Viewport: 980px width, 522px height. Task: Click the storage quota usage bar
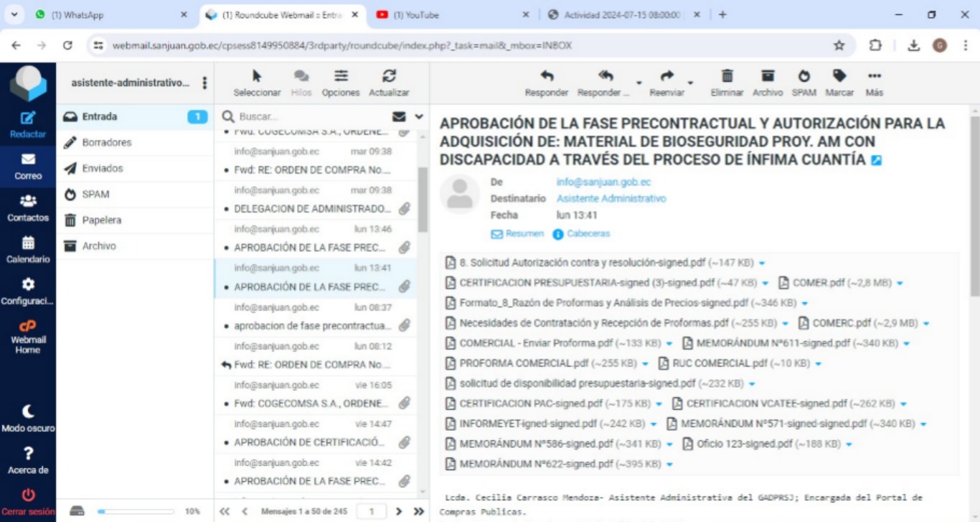(x=136, y=511)
